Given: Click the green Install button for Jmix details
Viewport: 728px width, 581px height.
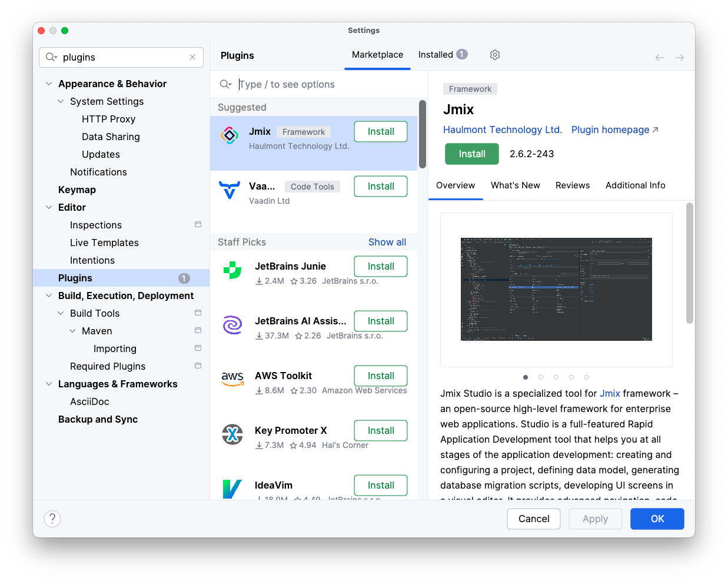Looking at the screenshot, I should point(472,154).
